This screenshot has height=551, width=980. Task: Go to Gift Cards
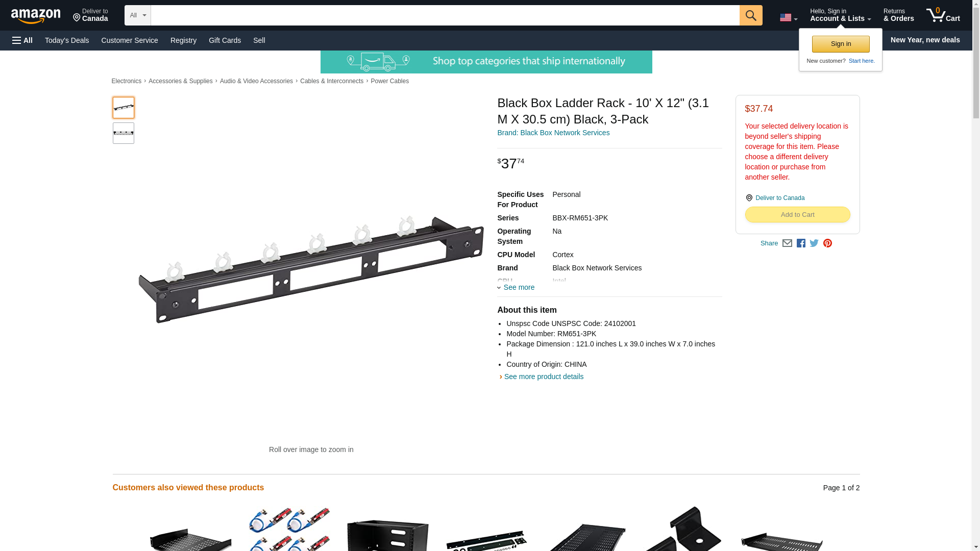pyautogui.click(x=225, y=40)
